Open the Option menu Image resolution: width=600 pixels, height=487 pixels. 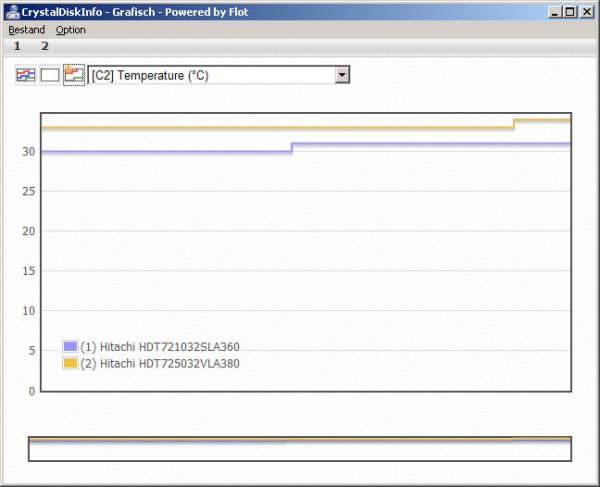[70, 30]
